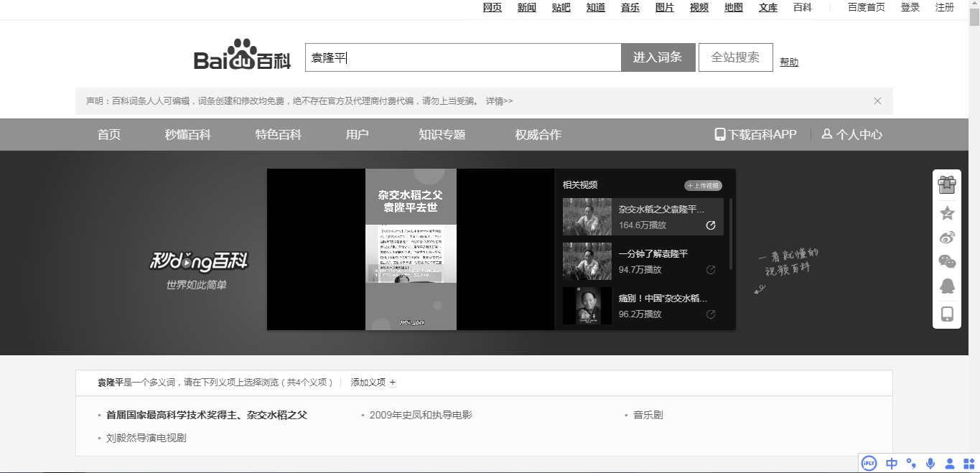
Task: Open iFLY user account icon
Action: (950, 464)
